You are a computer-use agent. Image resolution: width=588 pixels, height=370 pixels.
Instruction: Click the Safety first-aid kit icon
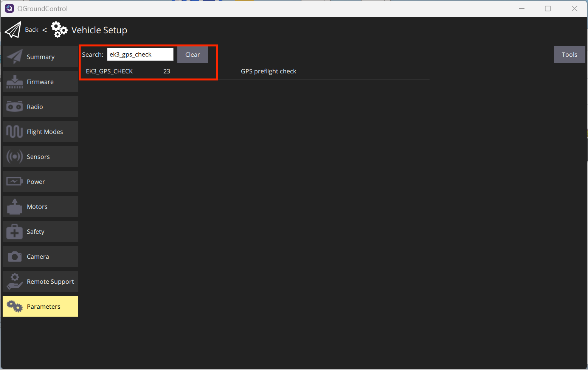pyautogui.click(x=15, y=232)
